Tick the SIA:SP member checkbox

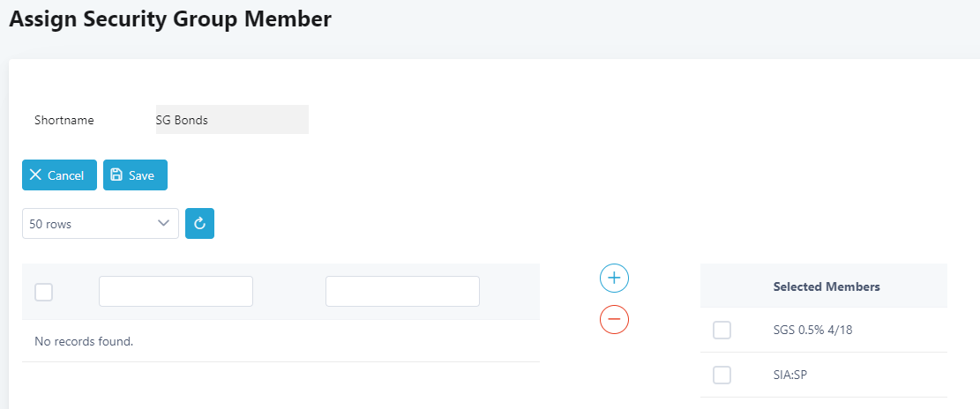[x=722, y=375]
